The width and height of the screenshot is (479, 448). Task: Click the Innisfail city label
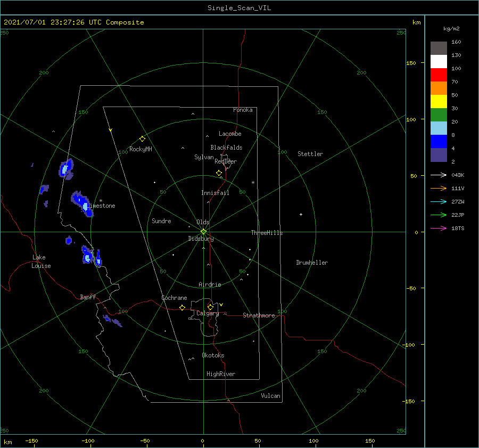pyautogui.click(x=215, y=193)
